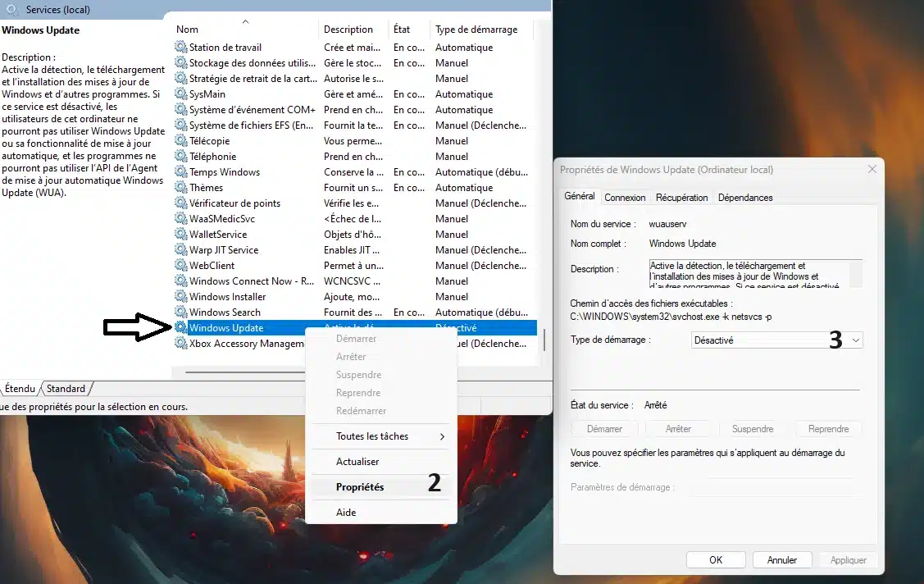The image size is (924, 584).
Task: Click the gear icon beside Stockage des données utilis...
Action: coord(181,62)
